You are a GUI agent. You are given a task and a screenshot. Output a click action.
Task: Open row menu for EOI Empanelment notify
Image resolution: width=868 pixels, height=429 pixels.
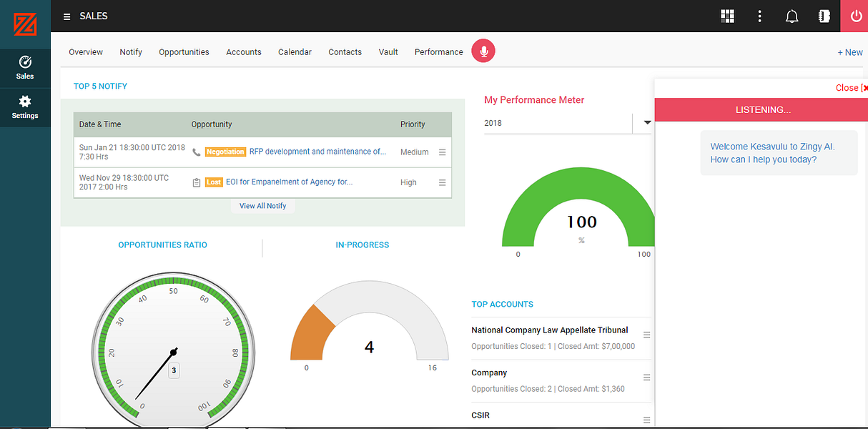(442, 182)
